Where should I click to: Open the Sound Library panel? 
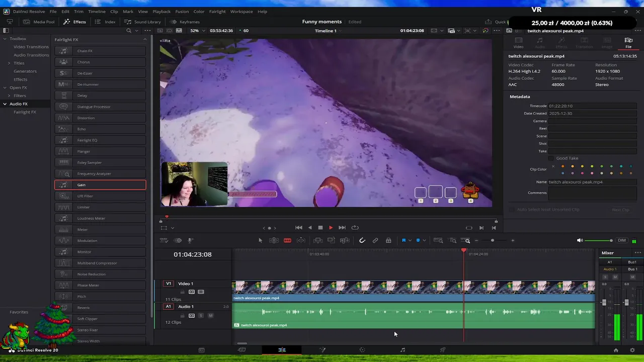(142, 22)
